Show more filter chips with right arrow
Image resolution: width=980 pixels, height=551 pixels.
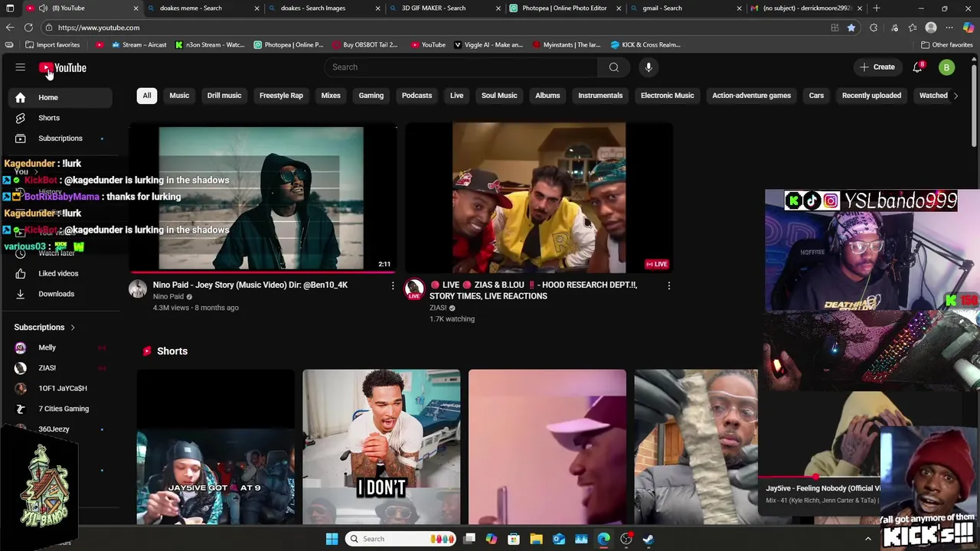955,96
